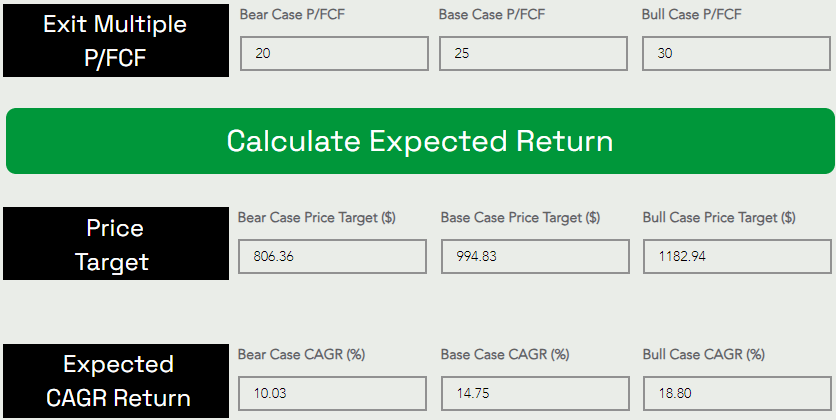Select the Base Case P/FCF input box
This screenshot has width=836, height=420.
pyautogui.click(x=533, y=54)
